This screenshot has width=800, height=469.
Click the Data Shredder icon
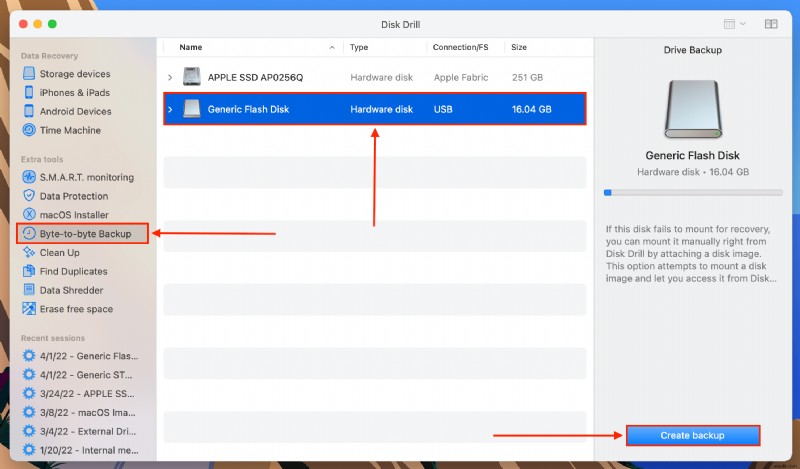pyautogui.click(x=29, y=290)
